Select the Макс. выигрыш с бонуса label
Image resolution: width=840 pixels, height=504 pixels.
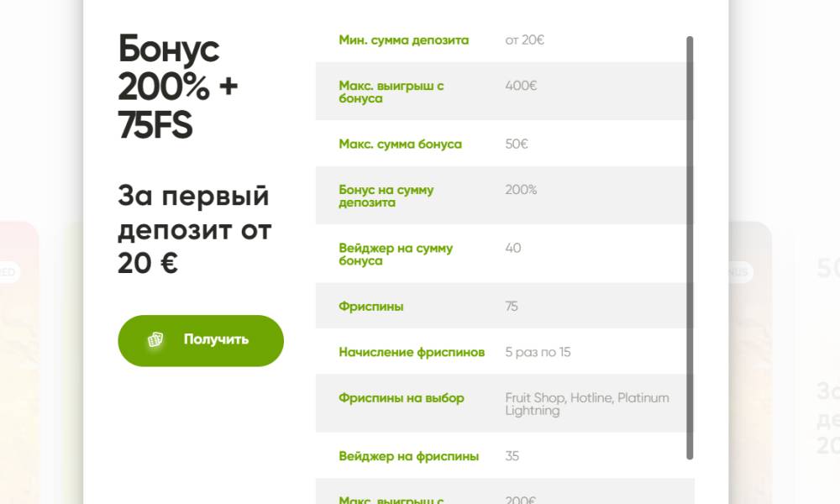pyautogui.click(x=391, y=92)
